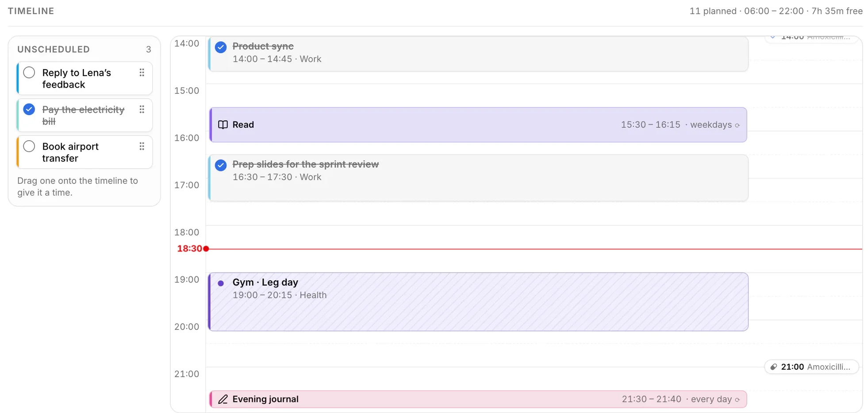Click the 17:00 hour label
The height and width of the screenshot is (413, 868).
[x=187, y=185]
